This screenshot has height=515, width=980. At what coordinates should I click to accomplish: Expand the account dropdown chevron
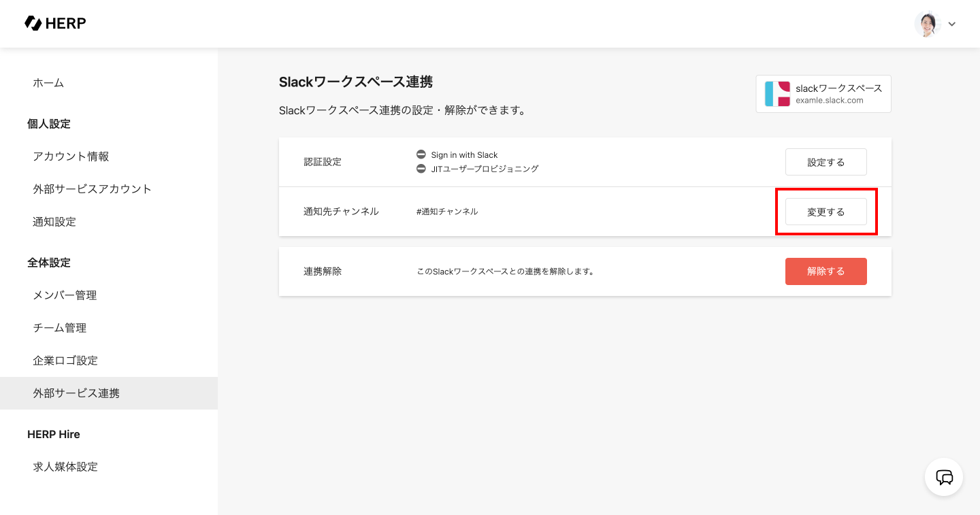[952, 24]
